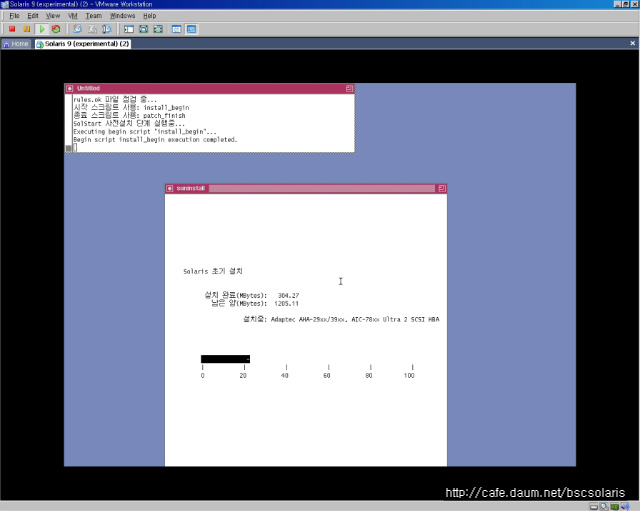Screen dimensions: 640x511
Task: Click the green Power On play button
Action: (x=42, y=29)
